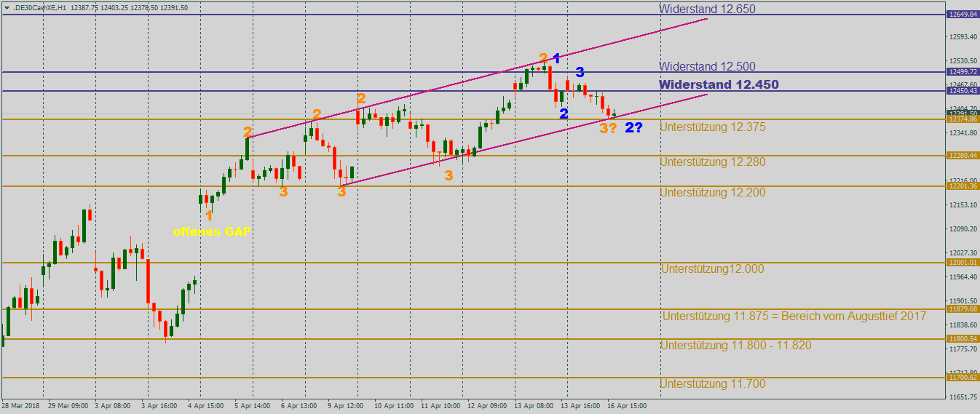
Task: Select the lower magenta channel trendline
Action: pyautogui.click(x=524, y=140)
